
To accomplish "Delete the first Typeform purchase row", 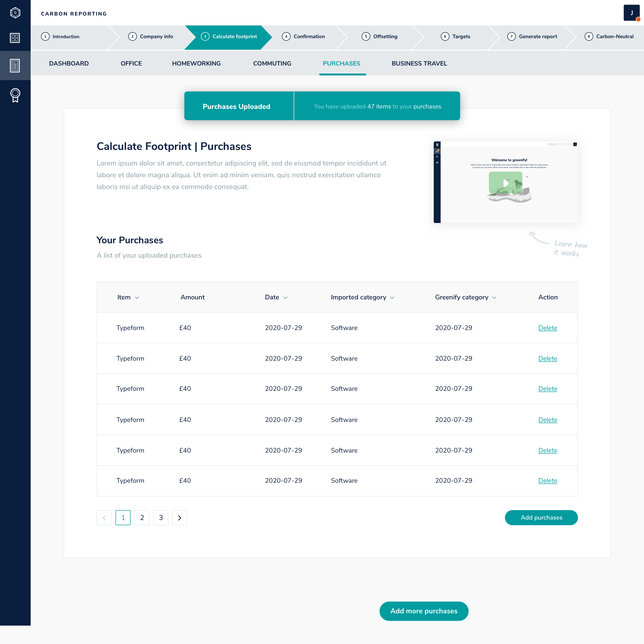I will (548, 328).
